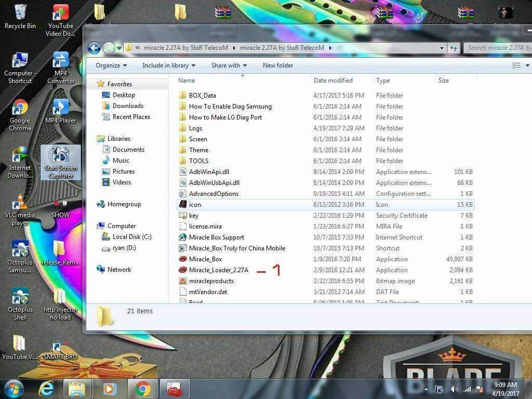Select the Computer - Shortcut desktop icon
Viewport: 532px width, 399px height.
click(20, 68)
